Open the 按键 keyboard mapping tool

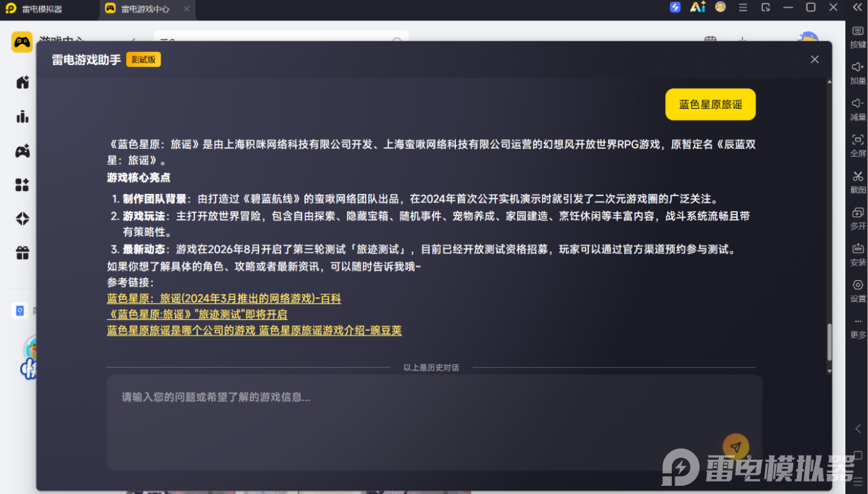(858, 37)
